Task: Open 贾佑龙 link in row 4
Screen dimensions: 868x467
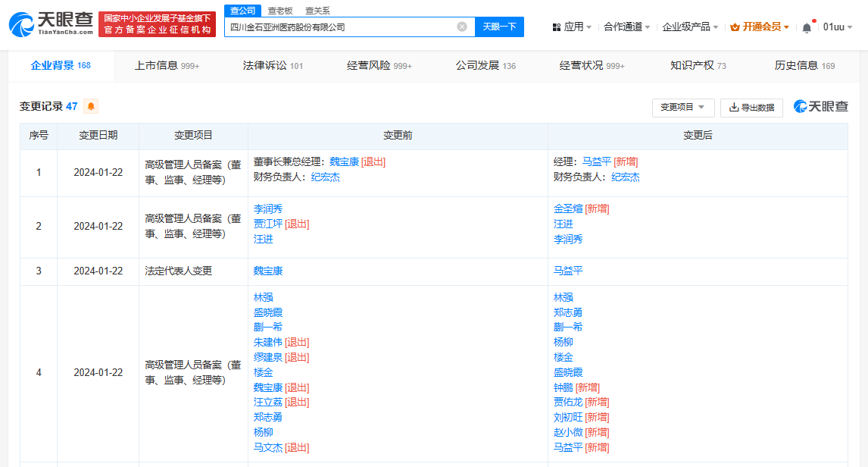Action: click(568, 403)
